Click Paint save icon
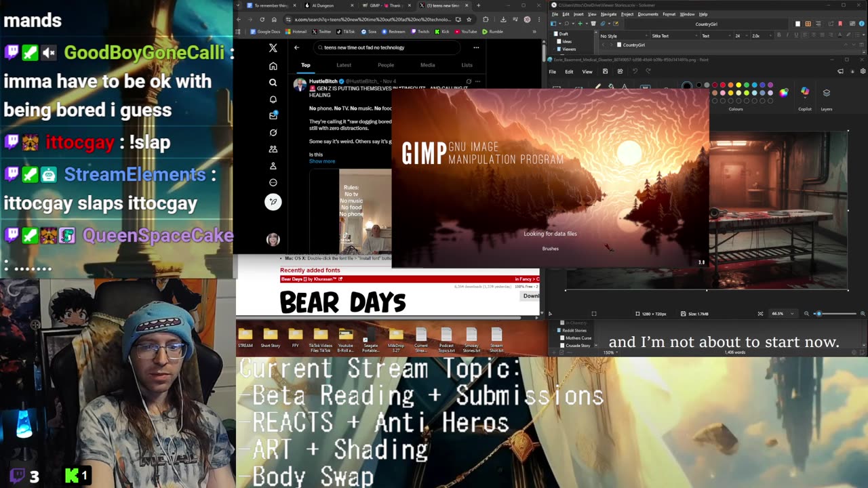Screen dimensions: 868x488 [x=606, y=71]
